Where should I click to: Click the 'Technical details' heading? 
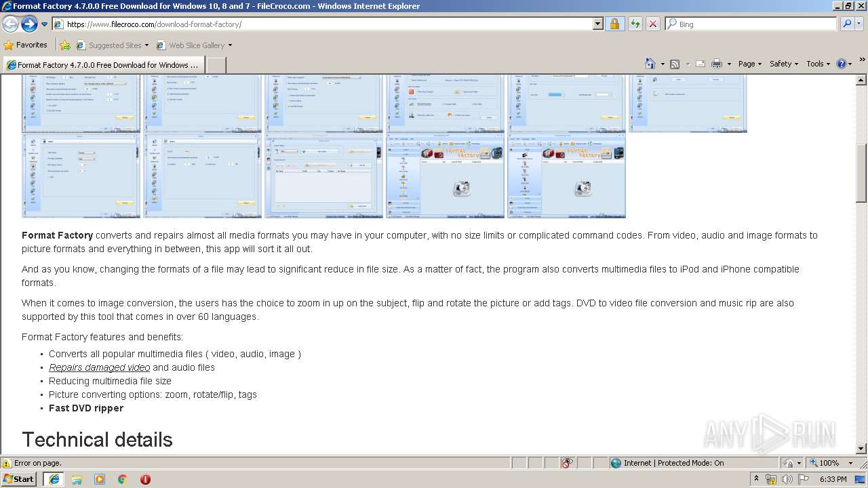pos(97,439)
